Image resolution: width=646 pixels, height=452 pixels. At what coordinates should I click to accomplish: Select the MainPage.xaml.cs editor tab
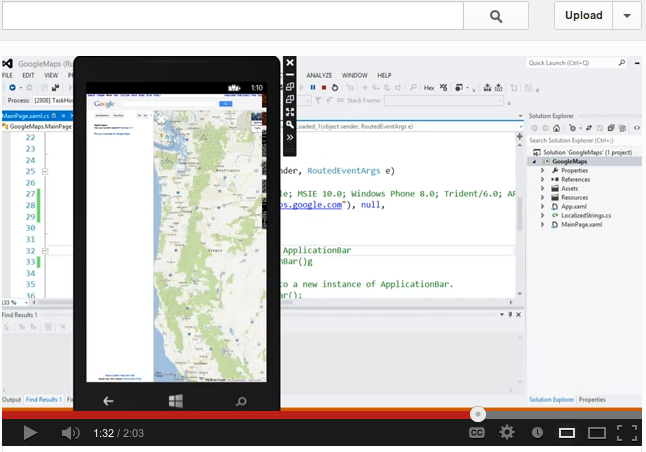coord(26,116)
